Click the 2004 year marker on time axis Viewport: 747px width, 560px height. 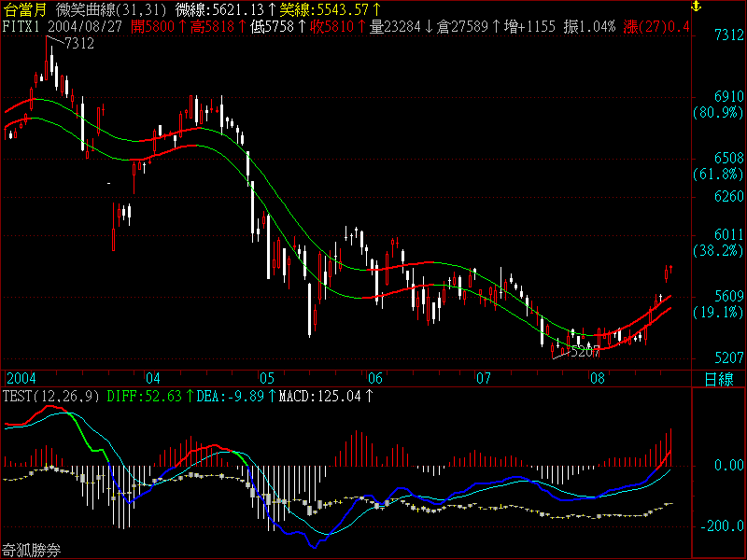(21, 379)
